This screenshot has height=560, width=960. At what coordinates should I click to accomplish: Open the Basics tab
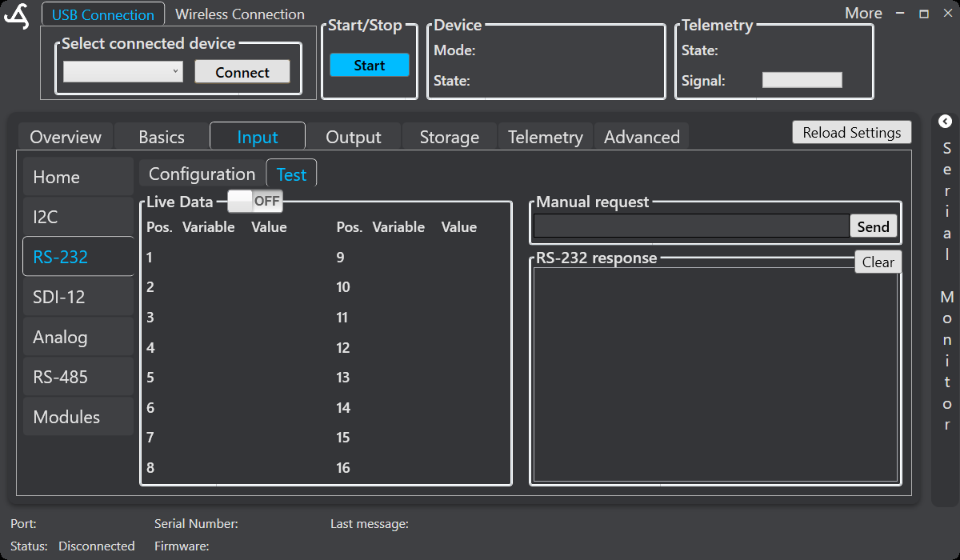162,137
